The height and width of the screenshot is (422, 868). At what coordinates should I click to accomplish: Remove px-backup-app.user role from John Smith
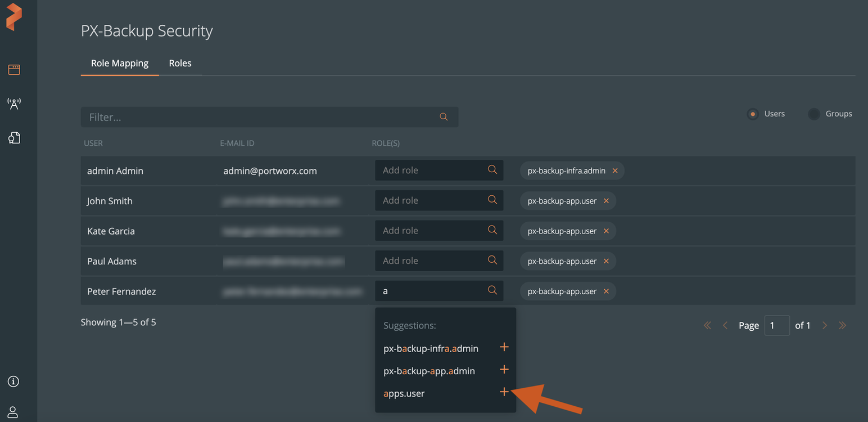point(606,201)
